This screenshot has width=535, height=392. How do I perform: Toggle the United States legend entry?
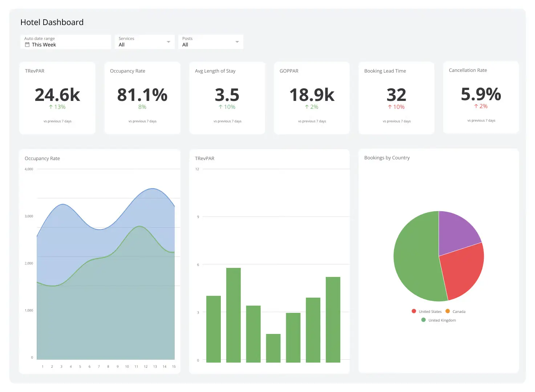(x=430, y=311)
